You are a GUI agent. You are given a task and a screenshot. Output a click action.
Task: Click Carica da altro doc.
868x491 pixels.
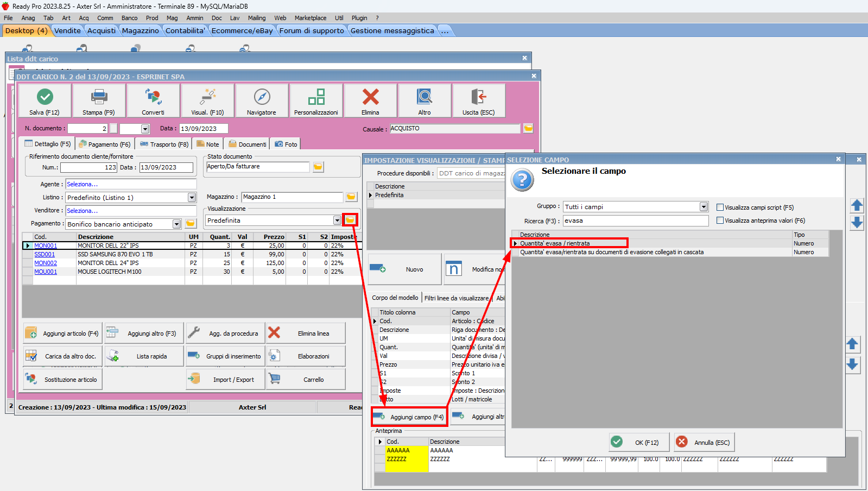62,356
